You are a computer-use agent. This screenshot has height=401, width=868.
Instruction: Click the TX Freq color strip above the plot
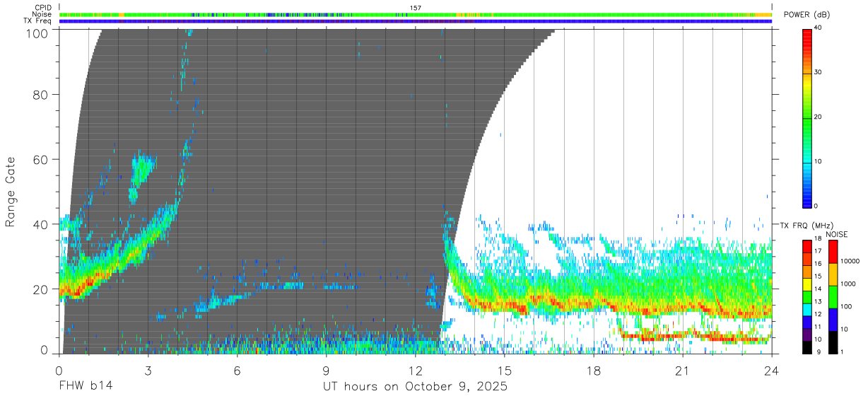416,21
